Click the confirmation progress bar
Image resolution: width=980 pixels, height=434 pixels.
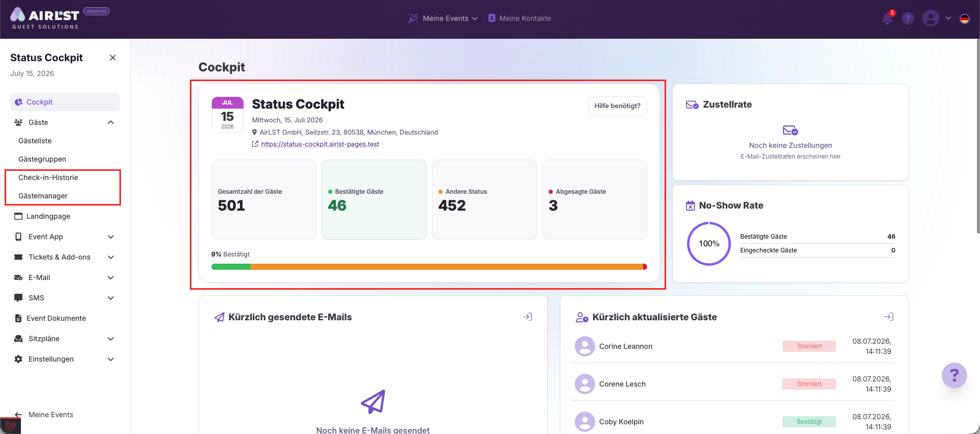click(429, 267)
